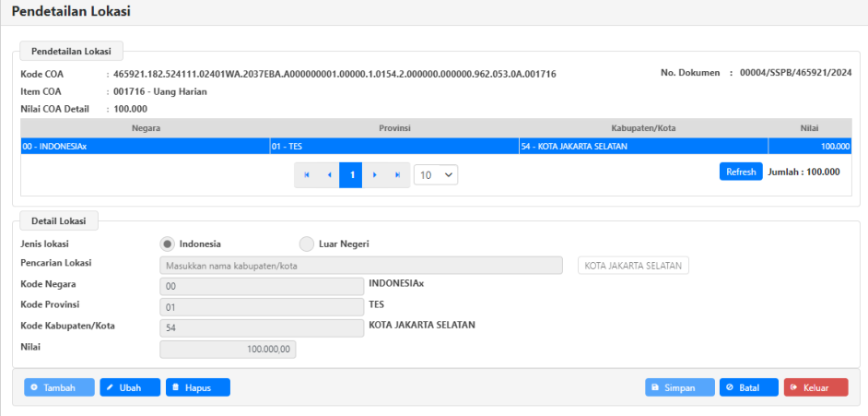Select the Luar Negeri radio option

point(307,244)
